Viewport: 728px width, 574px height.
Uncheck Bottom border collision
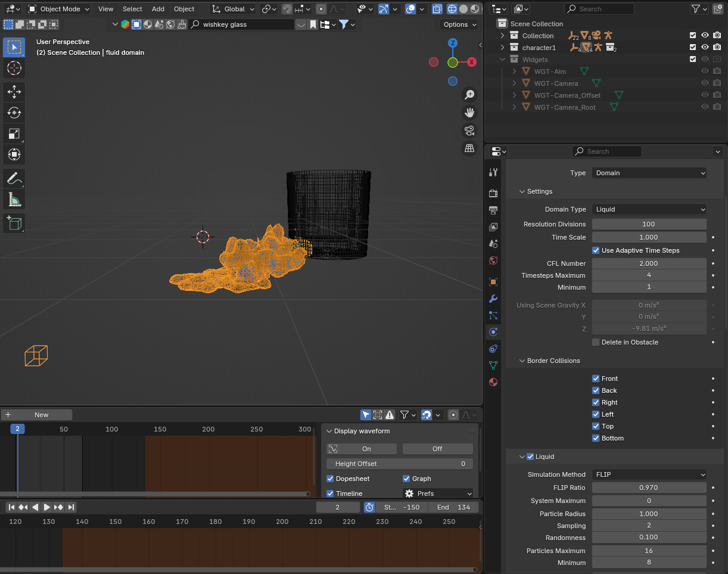tap(596, 438)
